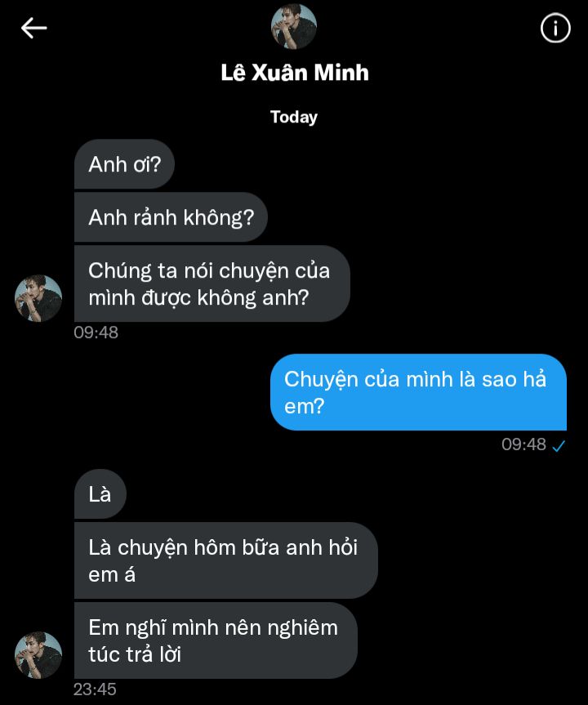Tap the Lê Xuân Minh name title

click(x=295, y=73)
